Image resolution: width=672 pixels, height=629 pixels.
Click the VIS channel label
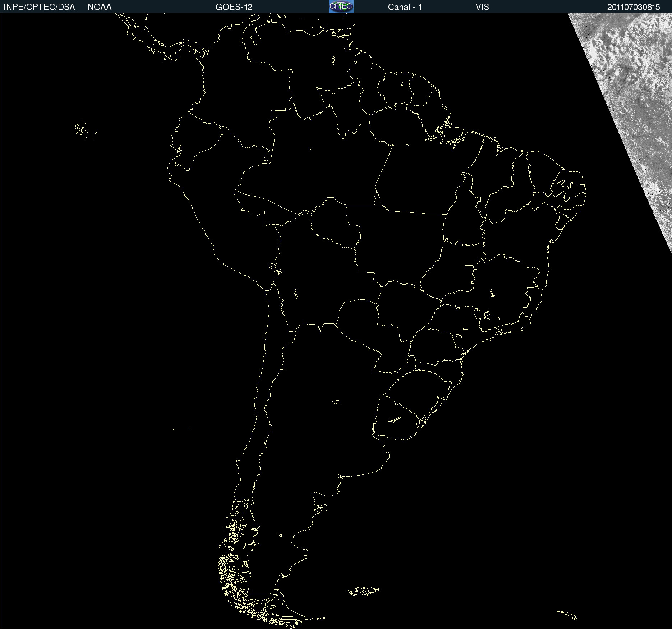tap(482, 7)
